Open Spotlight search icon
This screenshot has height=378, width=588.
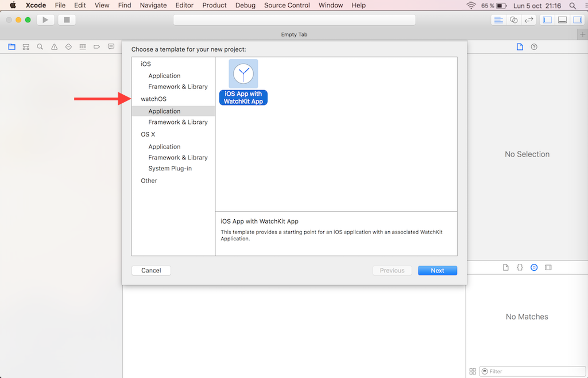pyautogui.click(x=572, y=6)
